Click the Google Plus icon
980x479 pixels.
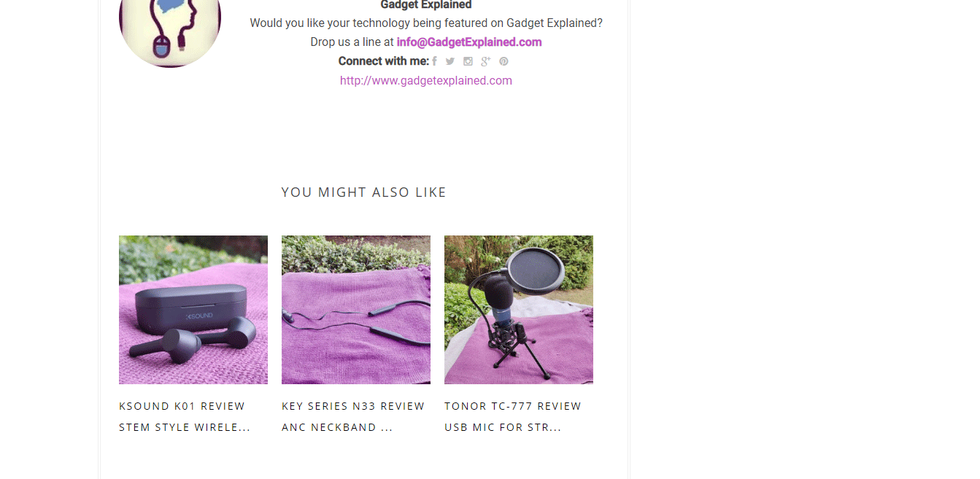tap(485, 61)
